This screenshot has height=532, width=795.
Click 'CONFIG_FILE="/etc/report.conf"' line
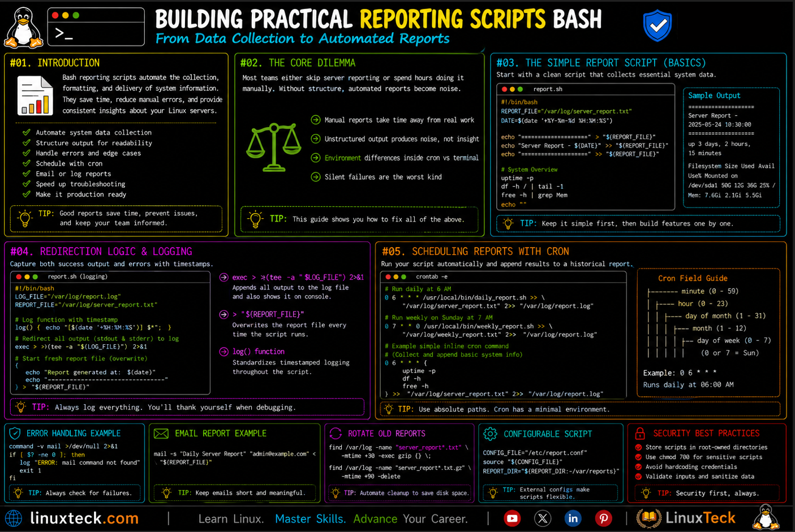535,453
